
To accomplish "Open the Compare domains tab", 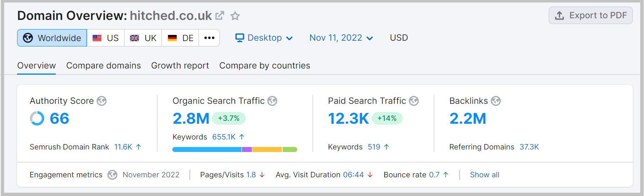I will tap(104, 66).
